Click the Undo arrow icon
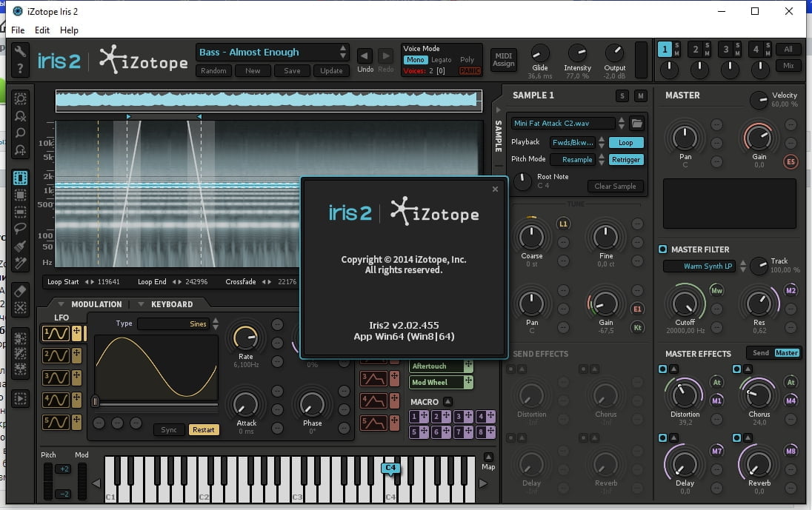This screenshot has height=510, width=812. point(365,56)
